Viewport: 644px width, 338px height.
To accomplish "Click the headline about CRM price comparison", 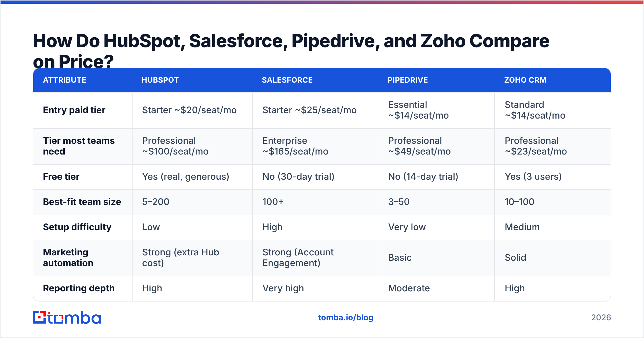I will pos(291,51).
